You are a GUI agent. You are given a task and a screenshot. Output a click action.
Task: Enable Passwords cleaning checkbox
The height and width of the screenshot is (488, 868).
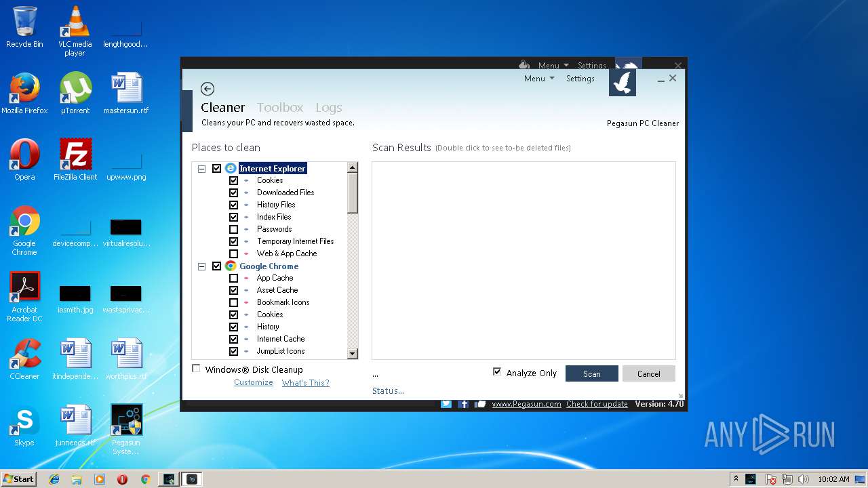233,230
